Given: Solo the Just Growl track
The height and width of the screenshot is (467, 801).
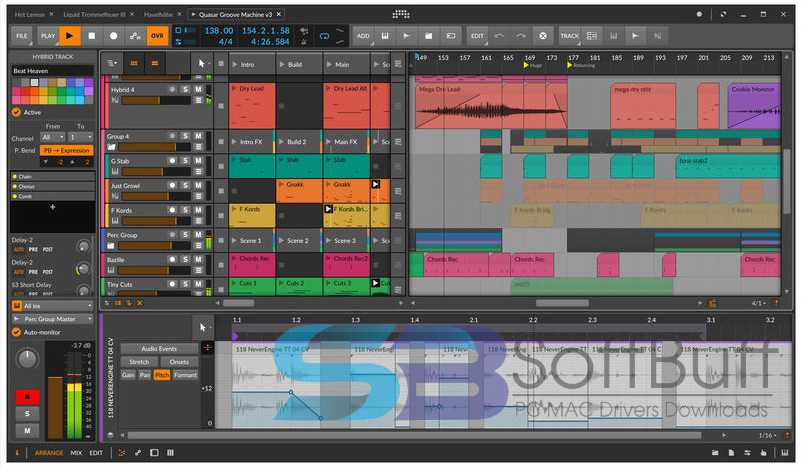Looking at the screenshot, I should point(185,185).
